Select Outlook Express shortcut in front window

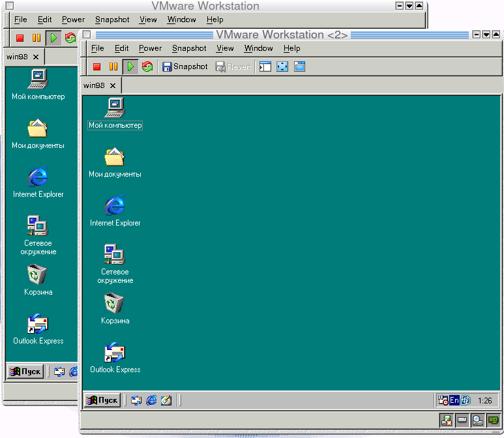point(115,358)
